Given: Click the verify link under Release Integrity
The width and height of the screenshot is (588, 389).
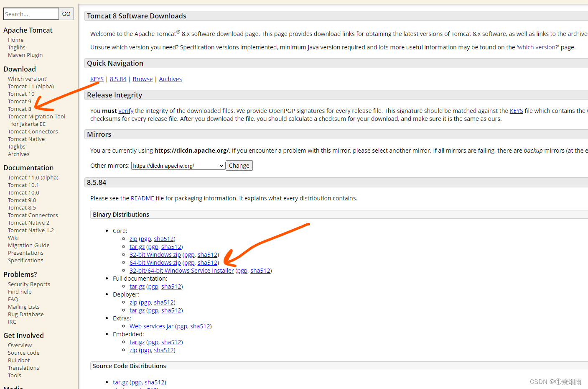Looking at the screenshot, I should click(126, 111).
